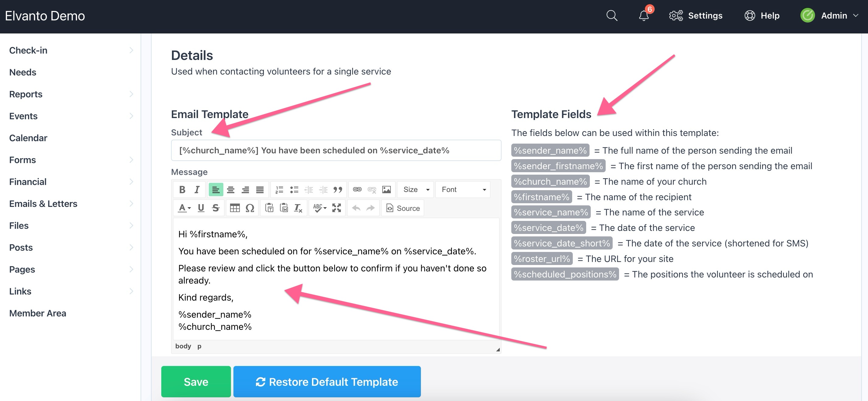Toggle align left paragraph button
868x401 pixels.
[x=216, y=189]
